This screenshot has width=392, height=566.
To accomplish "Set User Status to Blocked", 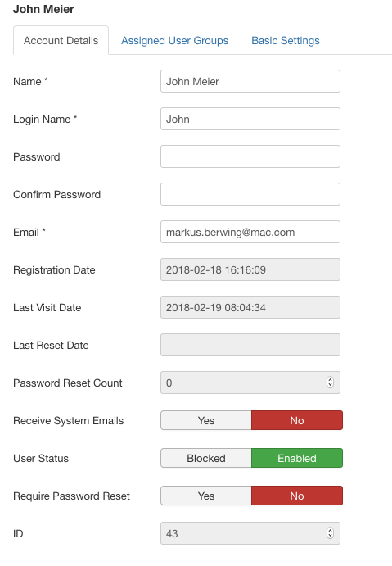I will 206,458.
